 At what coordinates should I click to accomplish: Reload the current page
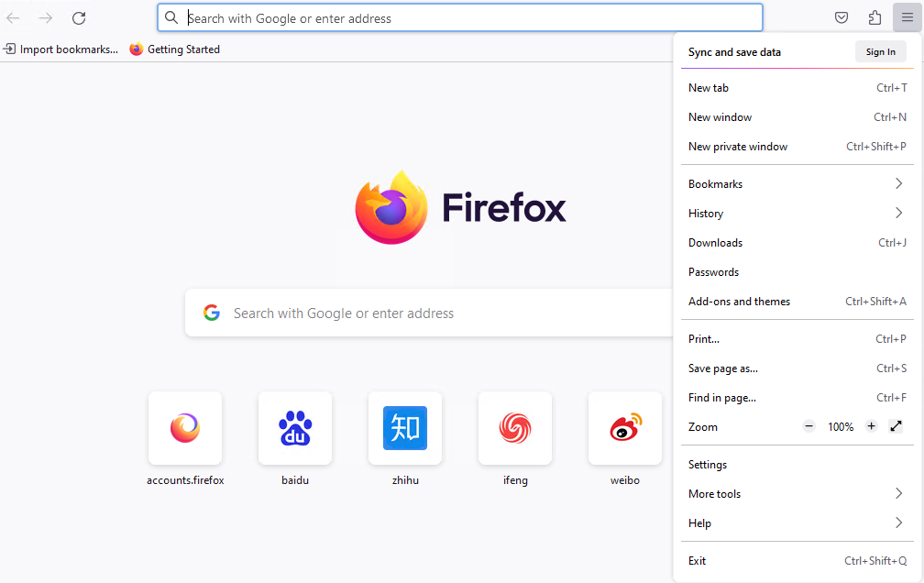pyautogui.click(x=79, y=18)
